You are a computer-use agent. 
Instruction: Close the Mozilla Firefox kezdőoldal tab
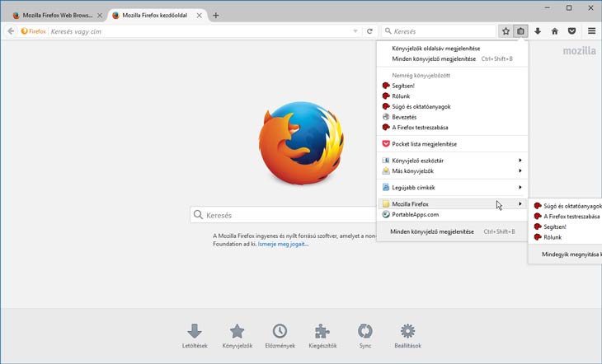click(x=200, y=16)
